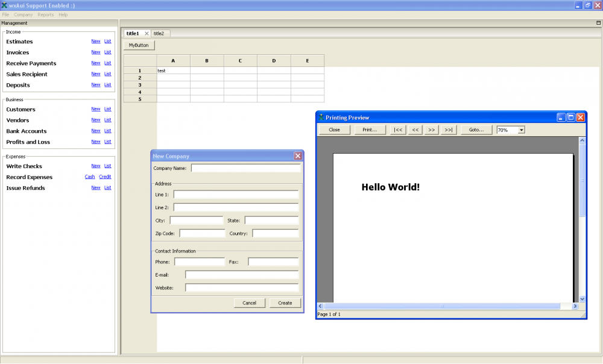Click the Zip Code input field
The image size is (603, 364).
coord(202,233)
